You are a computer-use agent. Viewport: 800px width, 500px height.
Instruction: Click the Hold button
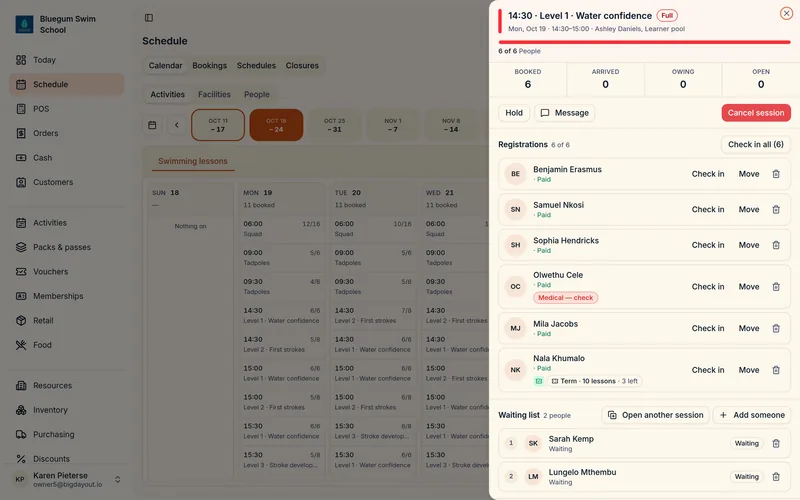tap(514, 113)
